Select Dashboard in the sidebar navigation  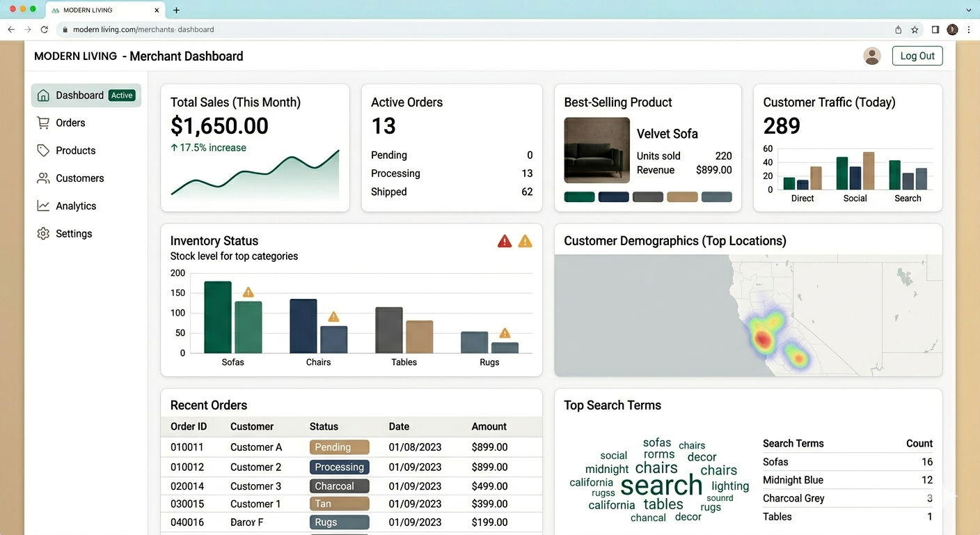[x=79, y=95]
